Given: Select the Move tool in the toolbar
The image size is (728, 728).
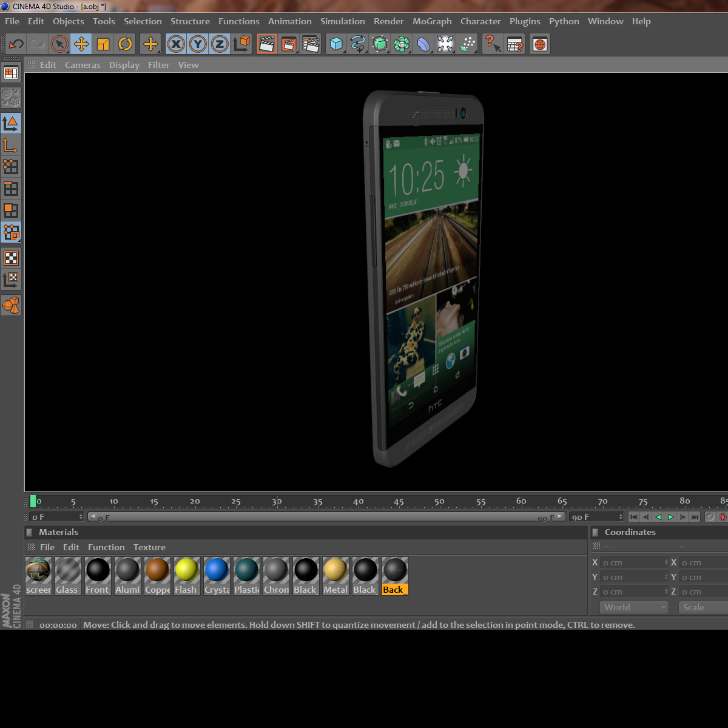Looking at the screenshot, I should [81, 44].
